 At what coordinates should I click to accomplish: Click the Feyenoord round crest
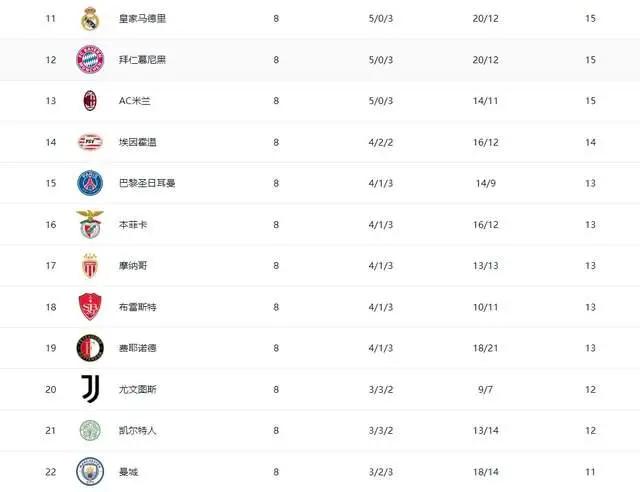90,348
